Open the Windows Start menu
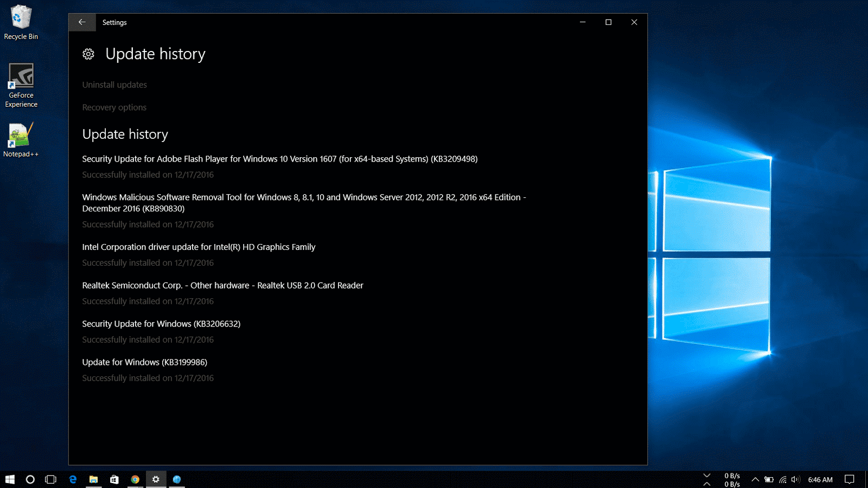 point(10,479)
